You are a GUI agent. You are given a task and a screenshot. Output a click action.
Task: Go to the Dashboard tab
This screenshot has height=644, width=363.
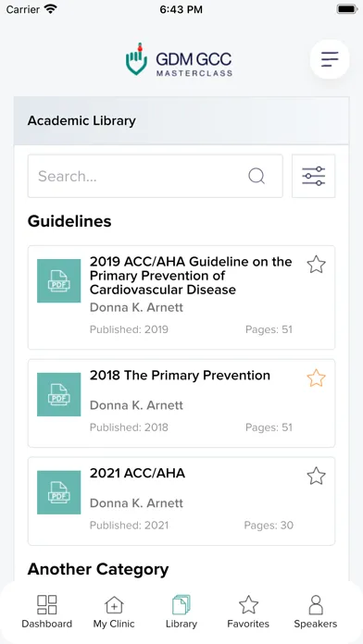pos(47,612)
